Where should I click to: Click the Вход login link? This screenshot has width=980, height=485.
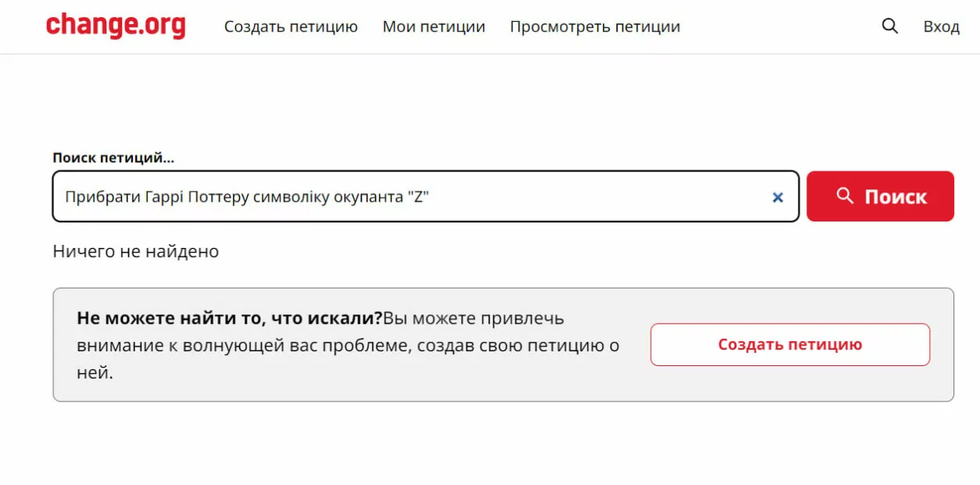tap(941, 27)
